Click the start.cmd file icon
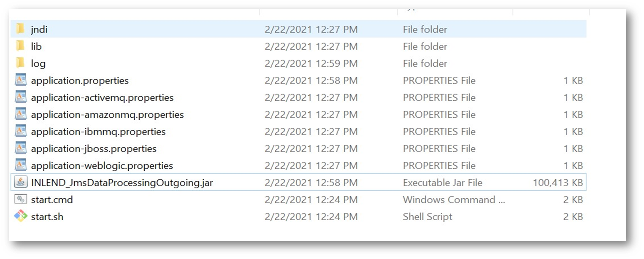Screen dimensions: 644x259 (21, 199)
